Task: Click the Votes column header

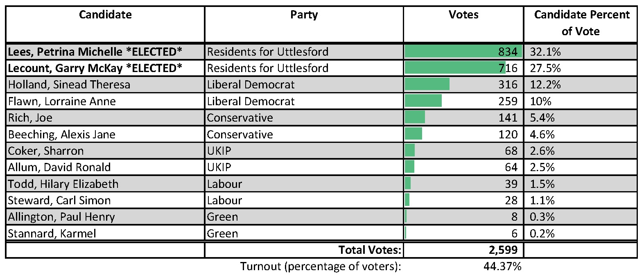Action: 463,15
